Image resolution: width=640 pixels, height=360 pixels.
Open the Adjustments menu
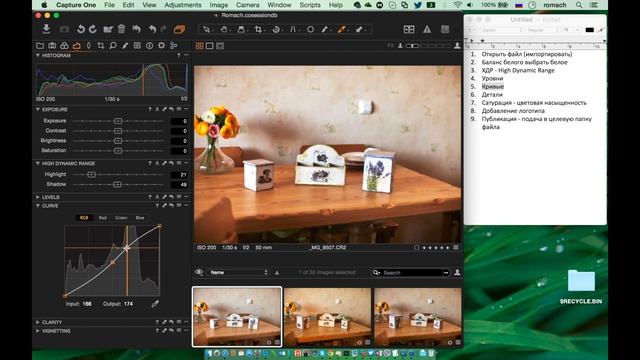click(183, 5)
